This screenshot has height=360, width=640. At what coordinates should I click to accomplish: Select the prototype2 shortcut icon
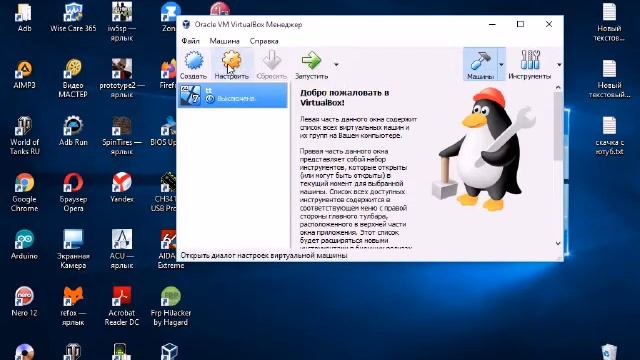point(122,79)
